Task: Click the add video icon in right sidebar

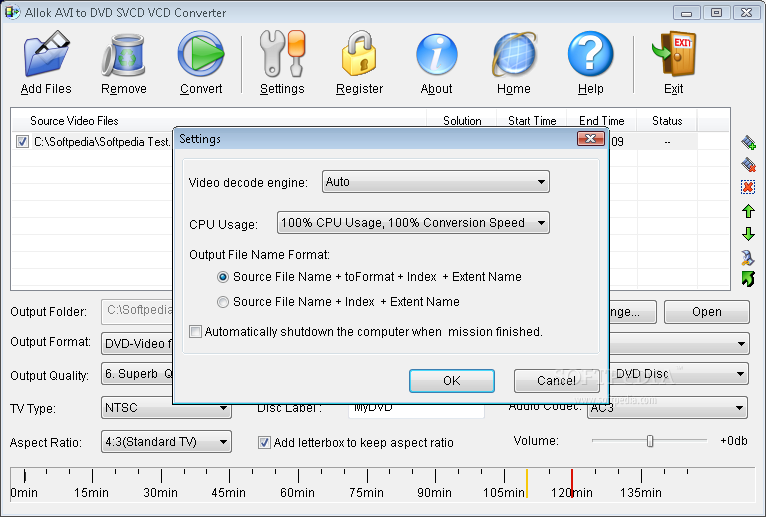Action: pyautogui.click(x=748, y=142)
